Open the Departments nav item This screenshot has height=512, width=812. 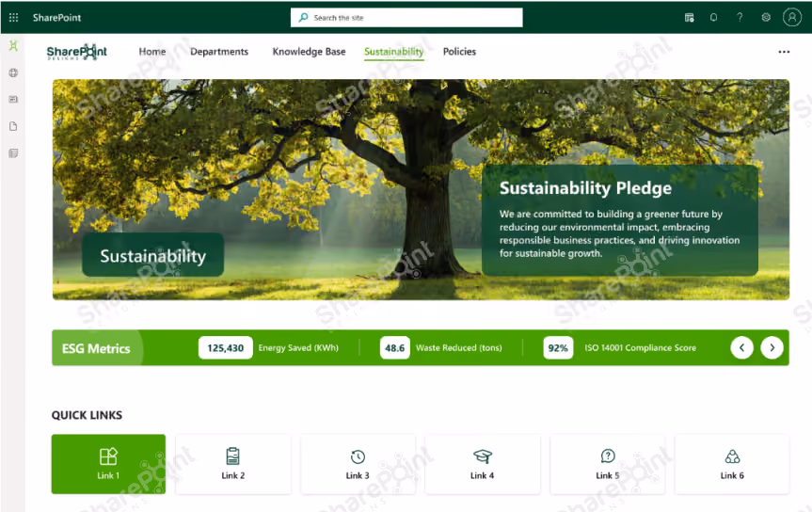(x=219, y=52)
